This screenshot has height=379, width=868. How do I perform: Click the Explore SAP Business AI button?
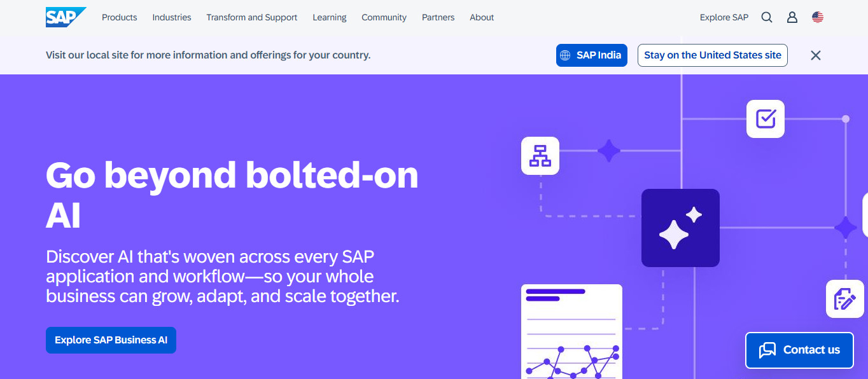coord(111,340)
